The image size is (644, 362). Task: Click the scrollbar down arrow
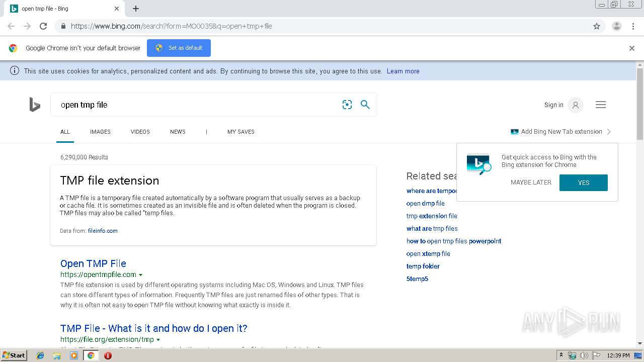pos(640,344)
